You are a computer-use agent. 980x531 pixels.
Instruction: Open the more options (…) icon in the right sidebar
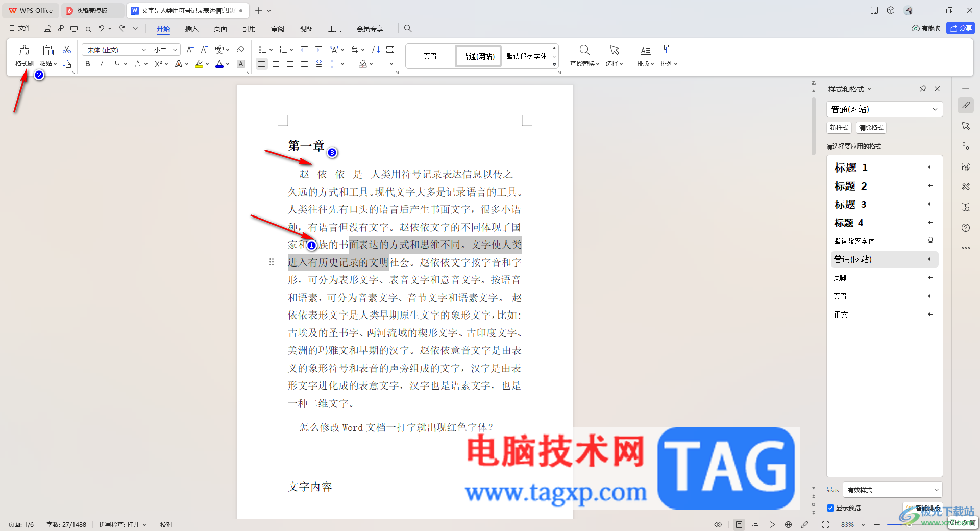tap(966, 248)
